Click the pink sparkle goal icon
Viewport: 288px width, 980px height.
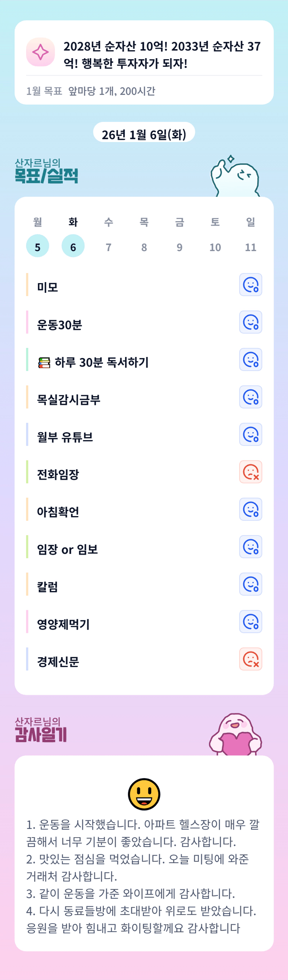coord(40,52)
